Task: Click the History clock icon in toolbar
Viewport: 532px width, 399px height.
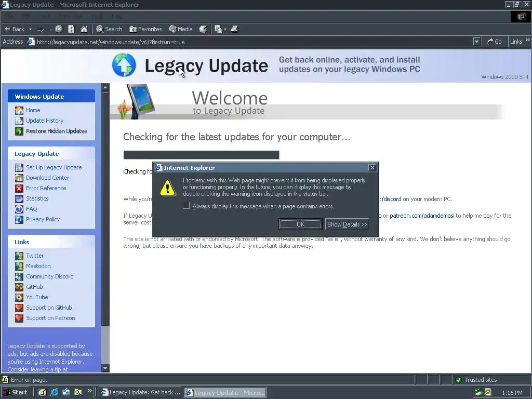Action: click(203, 29)
